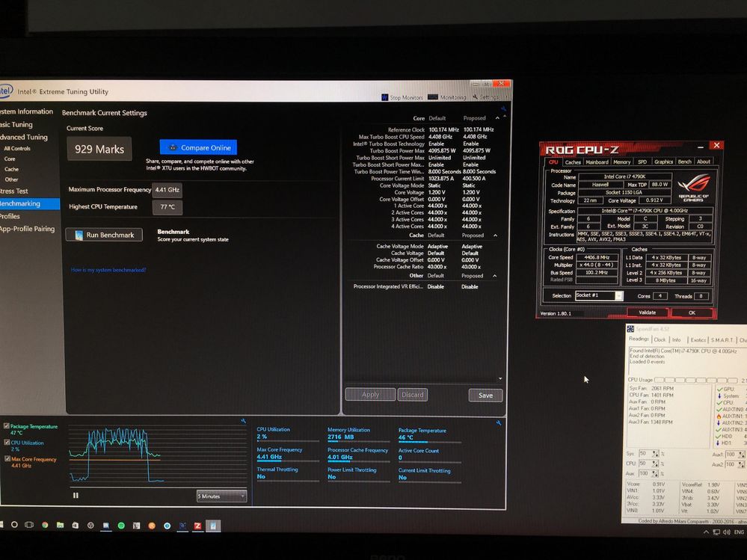Image resolution: width=747 pixels, height=560 pixels.
Task: Click the wrench icon above the Core settings
Action: [x=503, y=109]
